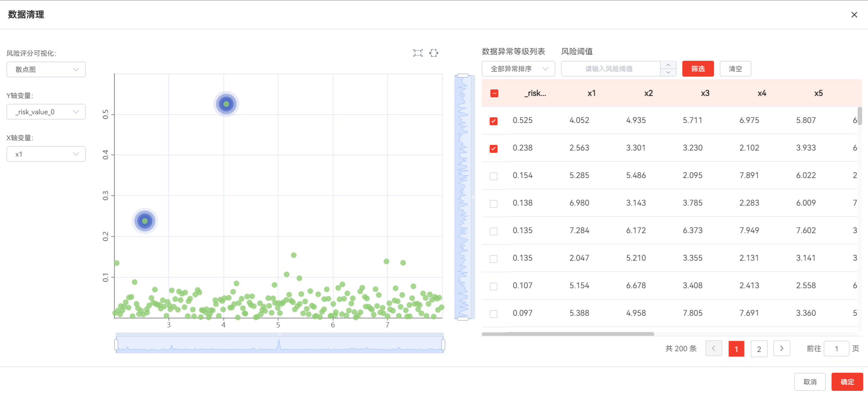Click the cell value 4.052
The width and height of the screenshot is (868, 395).
tap(579, 120)
